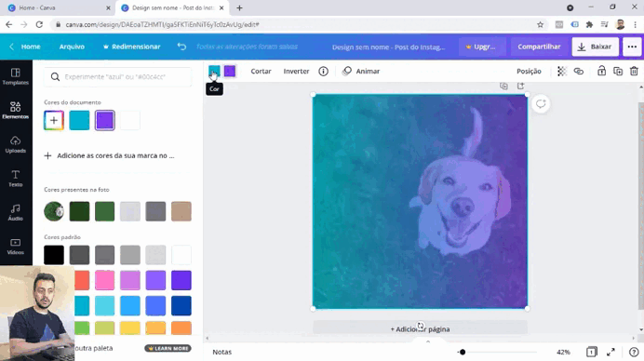The image size is (644, 361).
Task: Pick the dark green photo color
Action: tap(79, 211)
